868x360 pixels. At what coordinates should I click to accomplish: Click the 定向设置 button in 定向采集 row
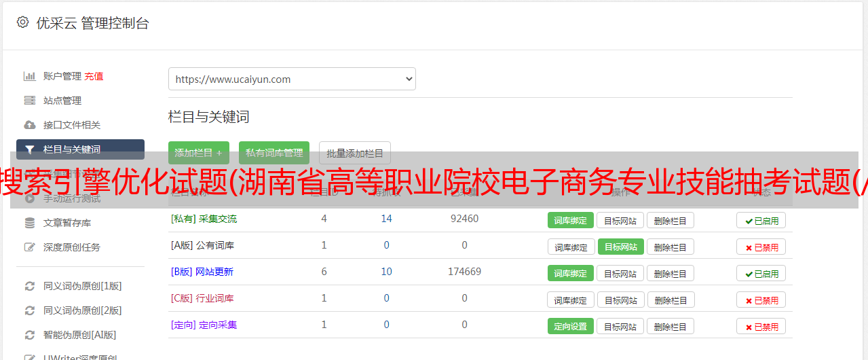click(x=571, y=326)
